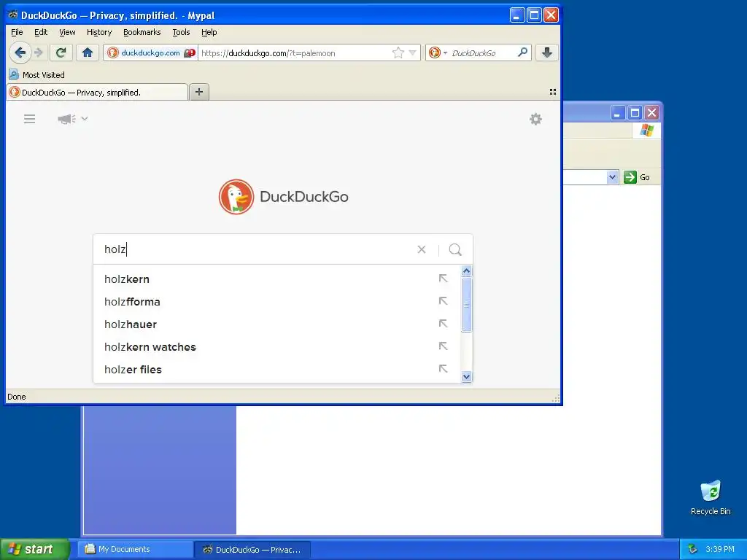Open the History menu
This screenshot has width=747, height=560.
99,32
